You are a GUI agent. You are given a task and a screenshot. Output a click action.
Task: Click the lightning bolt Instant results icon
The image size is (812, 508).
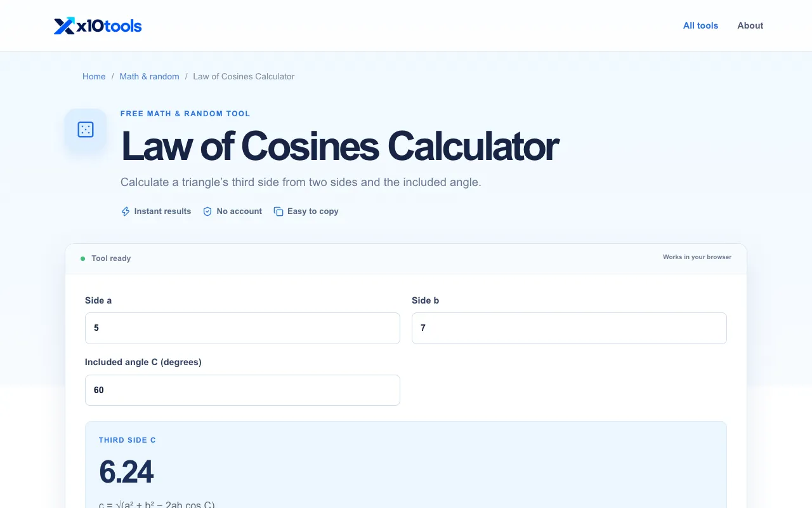coord(126,211)
